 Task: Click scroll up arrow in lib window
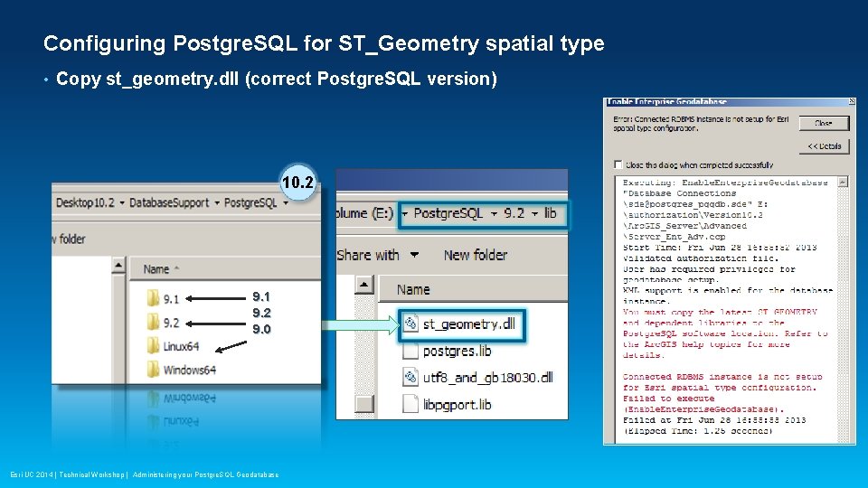tap(364, 286)
